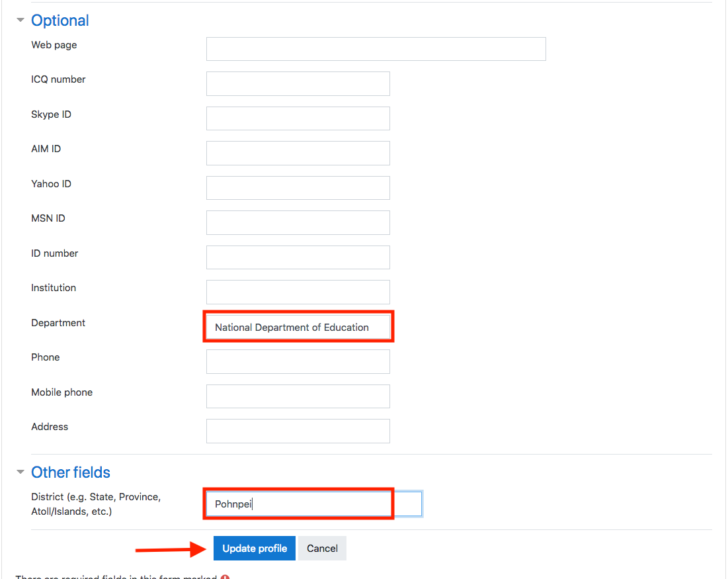
Task: Focus the ICQ number field
Action: click(298, 83)
